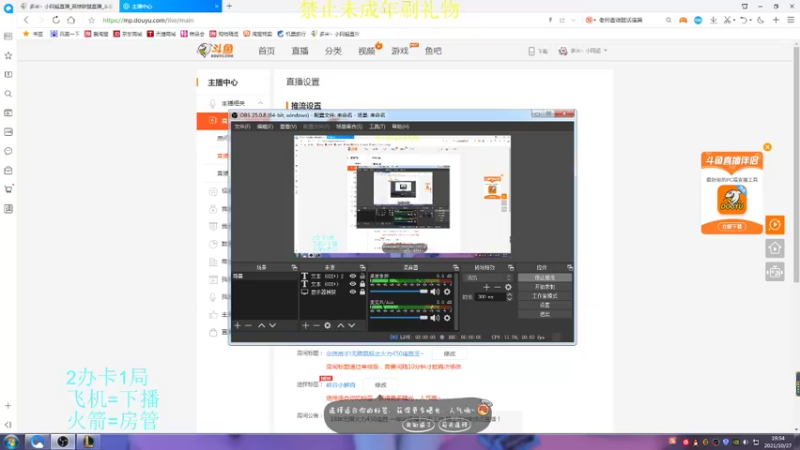
Task: Toggle visibility of second text source
Action: pyautogui.click(x=353, y=284)
